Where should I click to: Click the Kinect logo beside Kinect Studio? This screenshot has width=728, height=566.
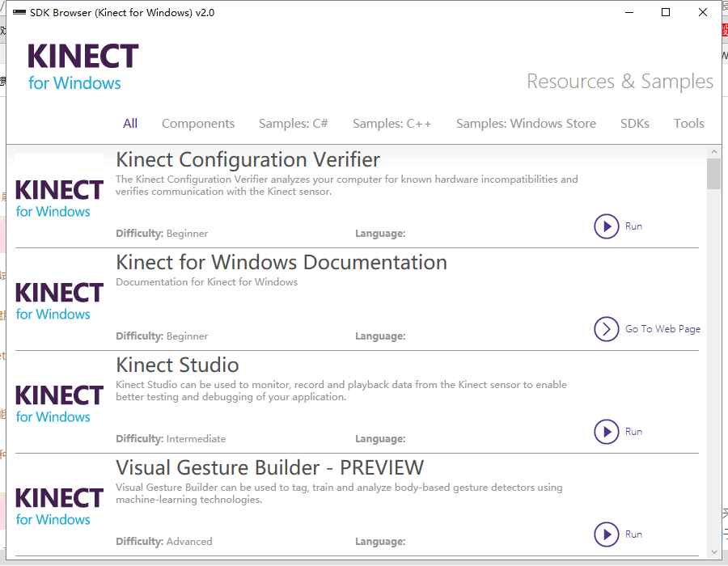pos(58,401)
